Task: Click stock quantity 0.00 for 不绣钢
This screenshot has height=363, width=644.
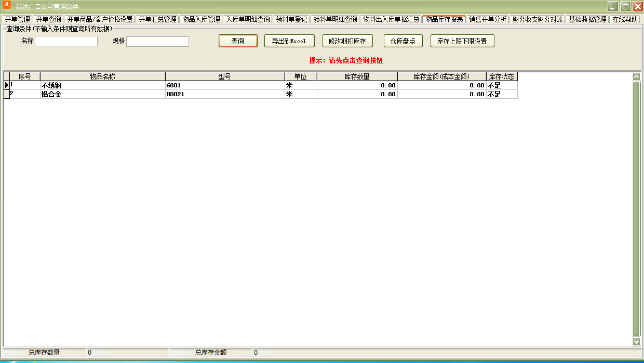Action: tap(357, 85)
